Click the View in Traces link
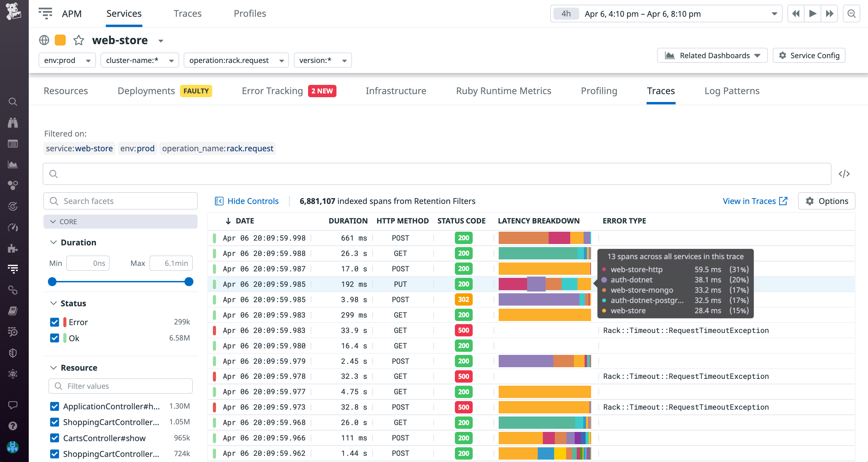The height and width of the screenshot is (462, 868). coord(750,201)
